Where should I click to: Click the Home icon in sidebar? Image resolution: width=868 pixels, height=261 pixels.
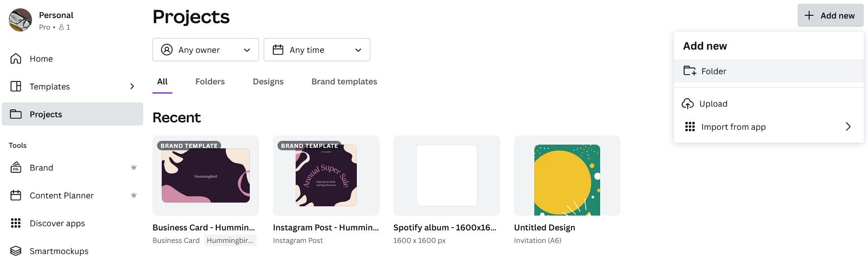click(16, 58)
